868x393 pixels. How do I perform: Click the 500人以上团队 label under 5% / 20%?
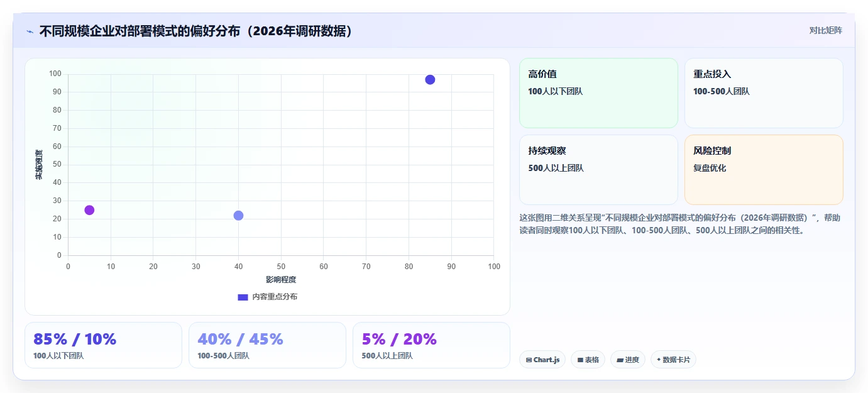(387, 356)
